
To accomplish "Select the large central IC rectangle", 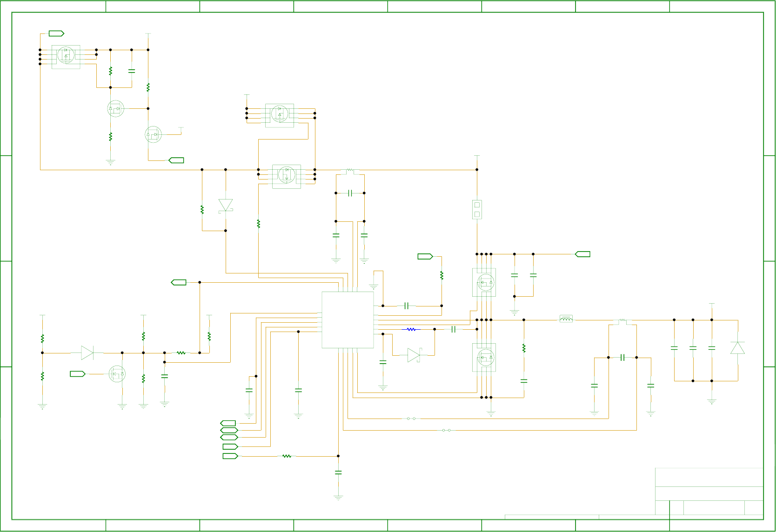I will tap(348, 320).
